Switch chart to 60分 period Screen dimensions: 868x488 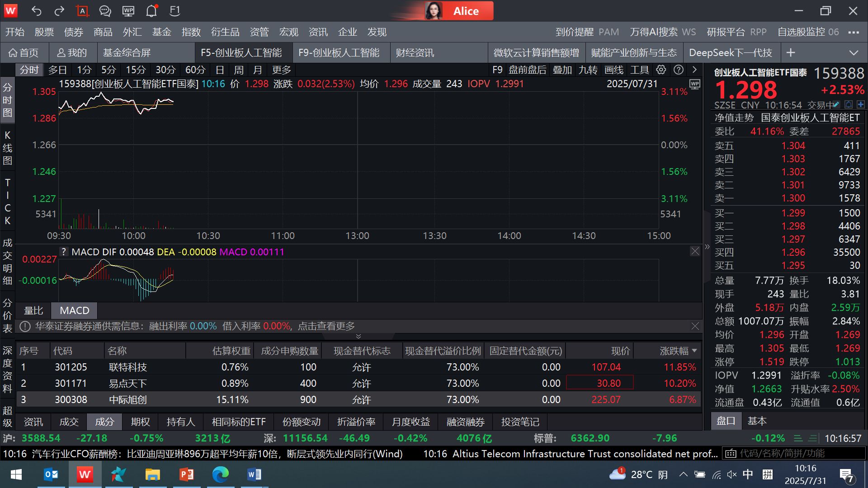tap(195, 70)
